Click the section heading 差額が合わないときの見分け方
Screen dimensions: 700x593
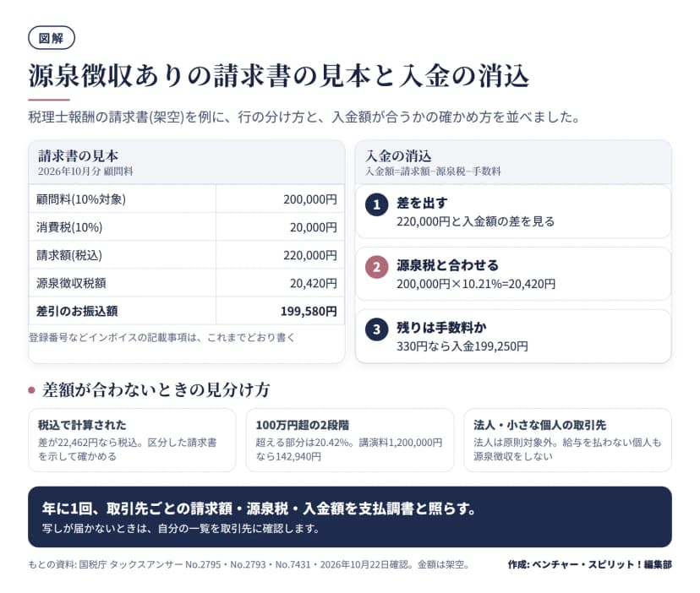(x=156, y=389)
